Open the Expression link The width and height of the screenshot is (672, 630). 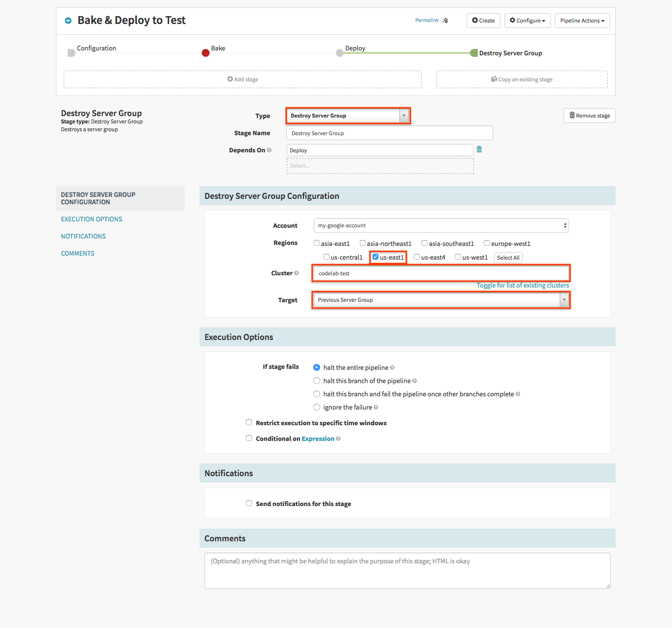(x=318, y=439)
